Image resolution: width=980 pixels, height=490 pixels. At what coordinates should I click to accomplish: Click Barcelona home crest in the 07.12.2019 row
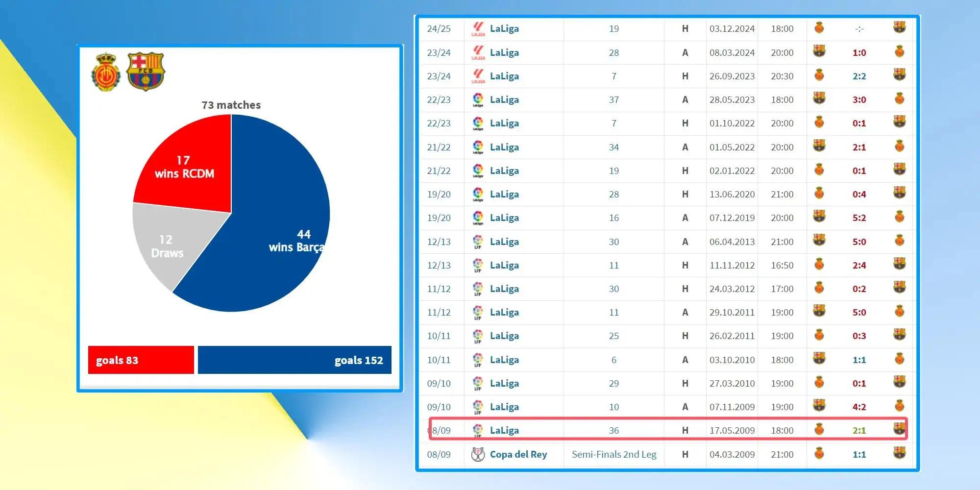(819, 216)
